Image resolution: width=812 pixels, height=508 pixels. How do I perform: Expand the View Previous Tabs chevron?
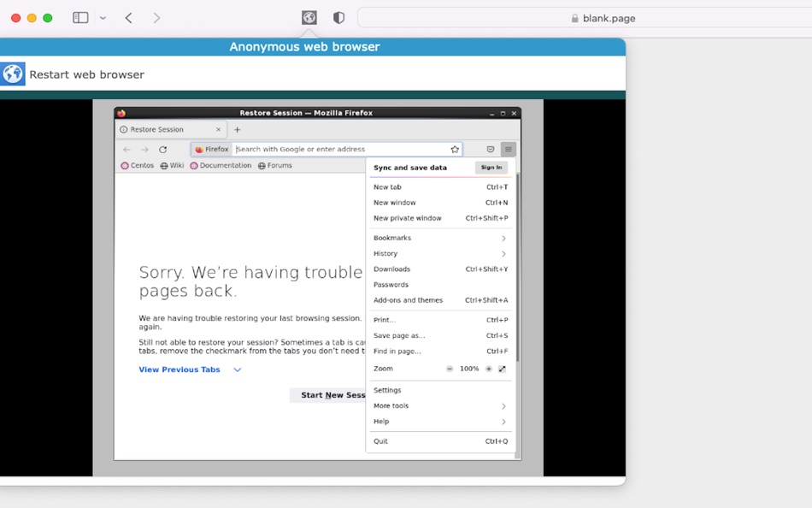(237, 369)
